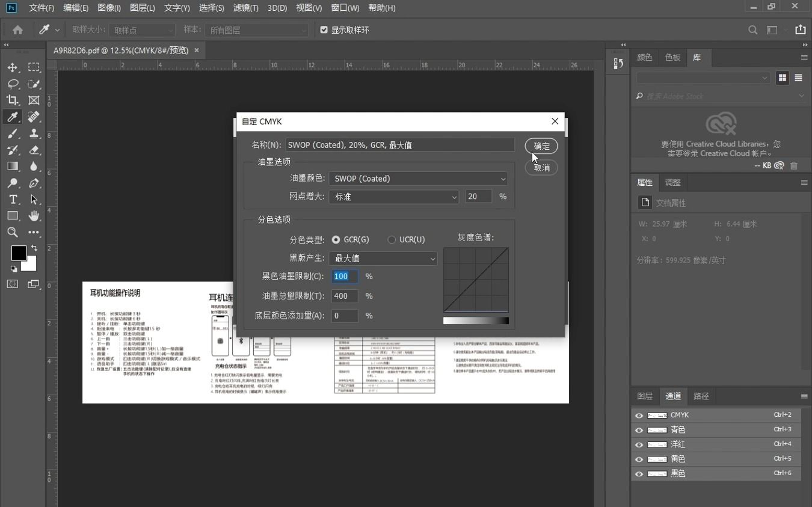Open the Edit Toolbar three-dots icon
Image resolution: width=812 pixels, height=507 pixels.
pos(34,232)
